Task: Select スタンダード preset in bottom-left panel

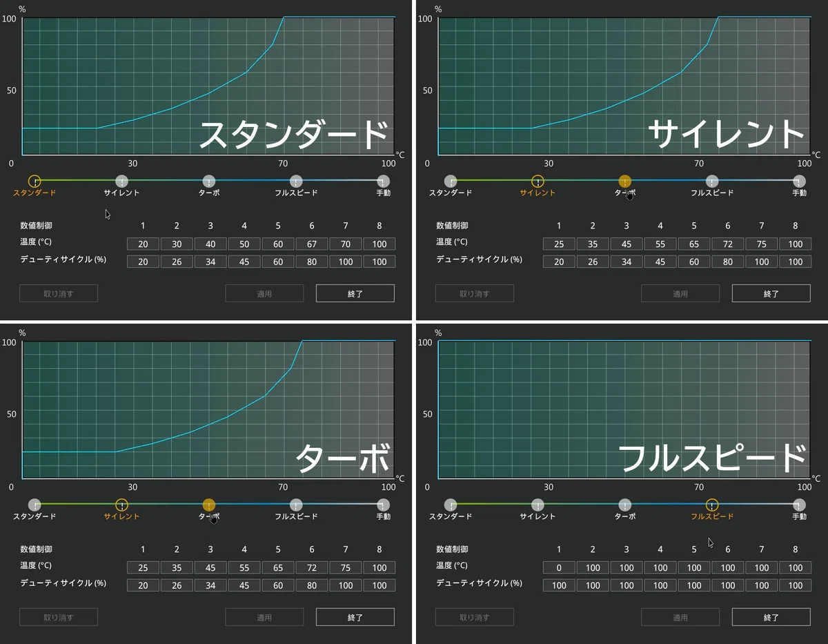Action: pyautogui.click(x=34, y=505)
